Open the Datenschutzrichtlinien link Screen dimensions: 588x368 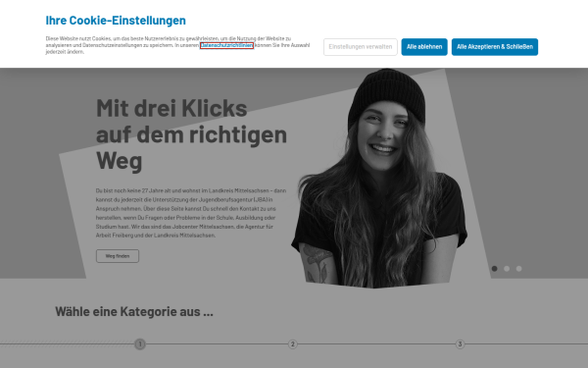click(226, 45)
